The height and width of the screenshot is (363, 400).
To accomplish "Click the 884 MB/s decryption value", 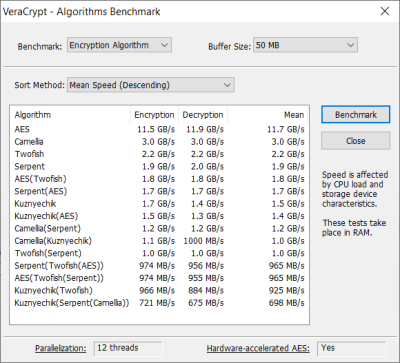I will coord(206,290).
